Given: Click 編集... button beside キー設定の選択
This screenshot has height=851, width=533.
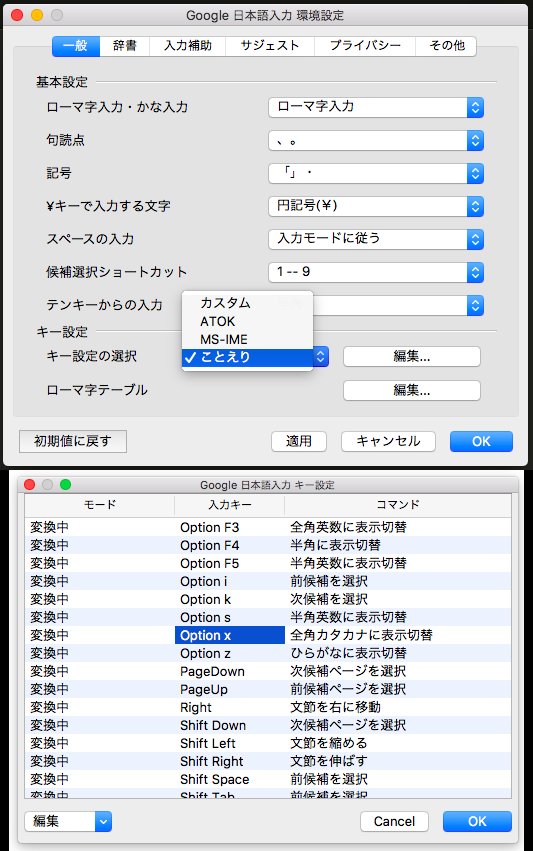Looking at the screenshot, I should 411,357.
